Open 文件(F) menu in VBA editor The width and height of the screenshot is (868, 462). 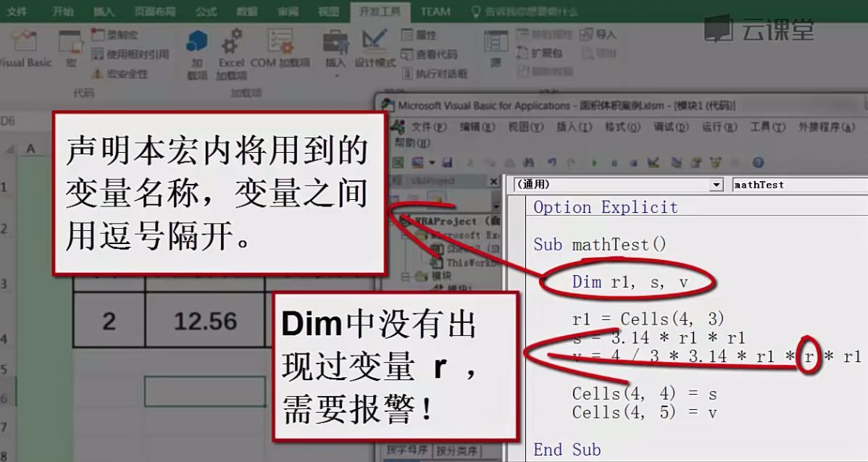click(429, 127)
